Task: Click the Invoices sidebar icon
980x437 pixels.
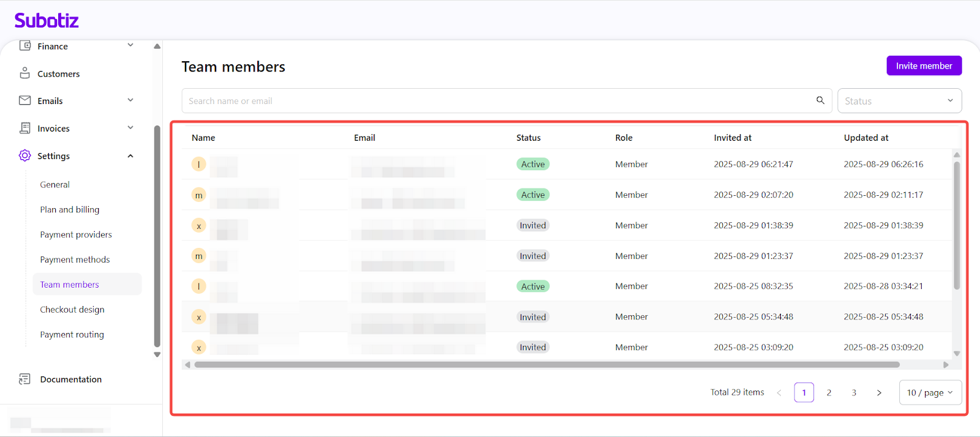Action: [x=24, y=128]
